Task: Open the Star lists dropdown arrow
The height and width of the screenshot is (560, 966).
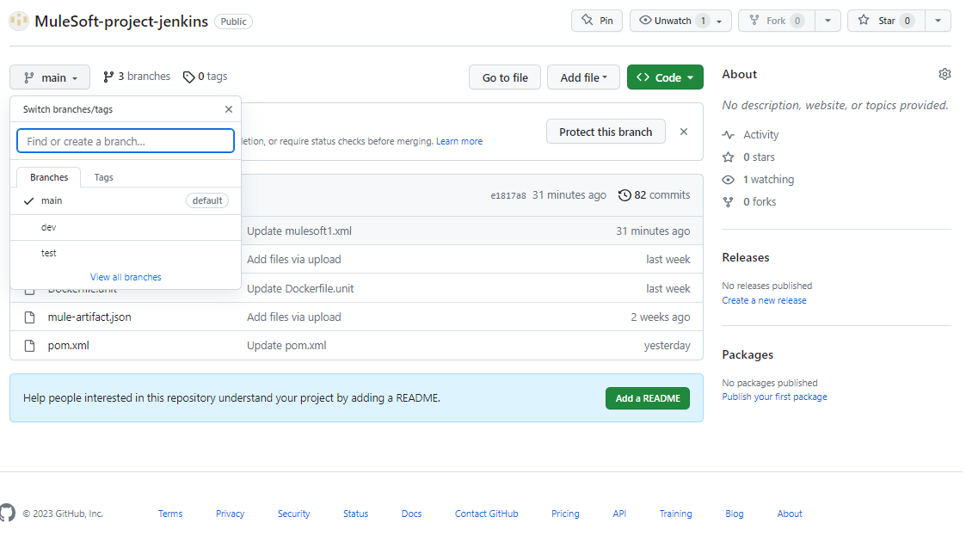Action: click(x=938, y=21)
